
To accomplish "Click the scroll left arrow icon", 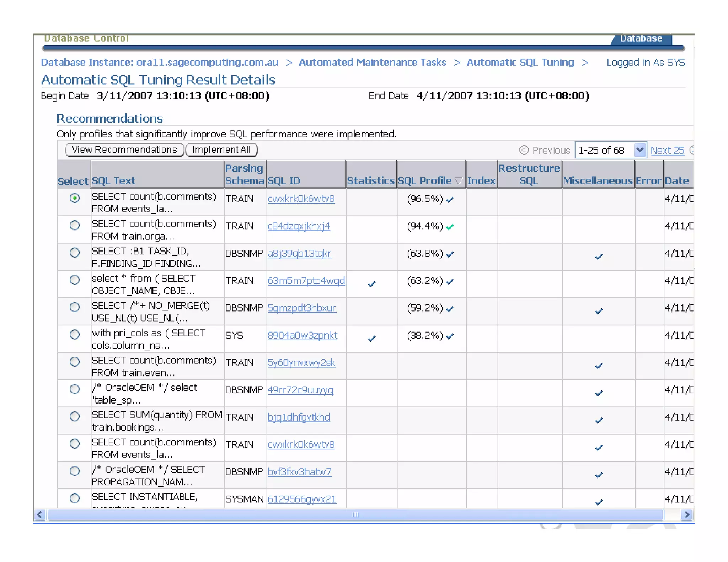I will click(40, 514).
